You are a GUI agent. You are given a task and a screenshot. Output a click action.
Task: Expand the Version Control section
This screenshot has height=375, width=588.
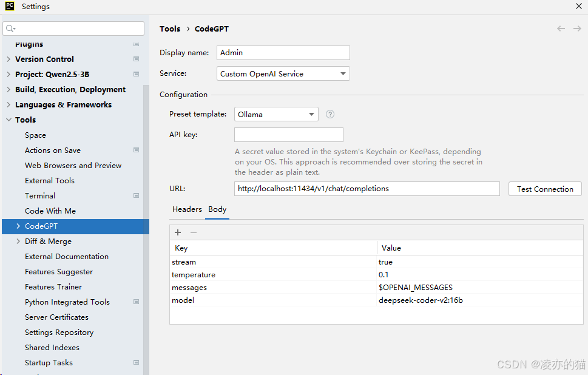[x=8, y=59]
